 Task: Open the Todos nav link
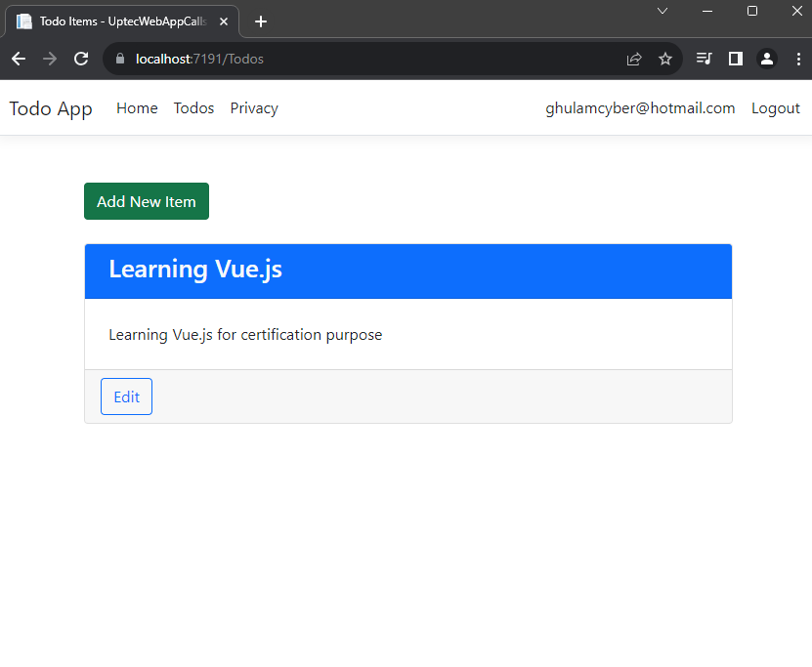click(193, 108)
